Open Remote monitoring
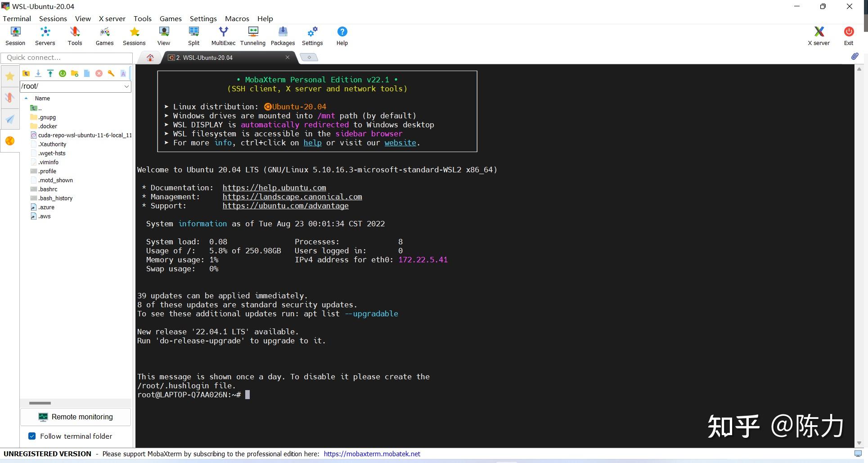Image resolution: width=868 pixels, height=463 pixels. [75, 417]
